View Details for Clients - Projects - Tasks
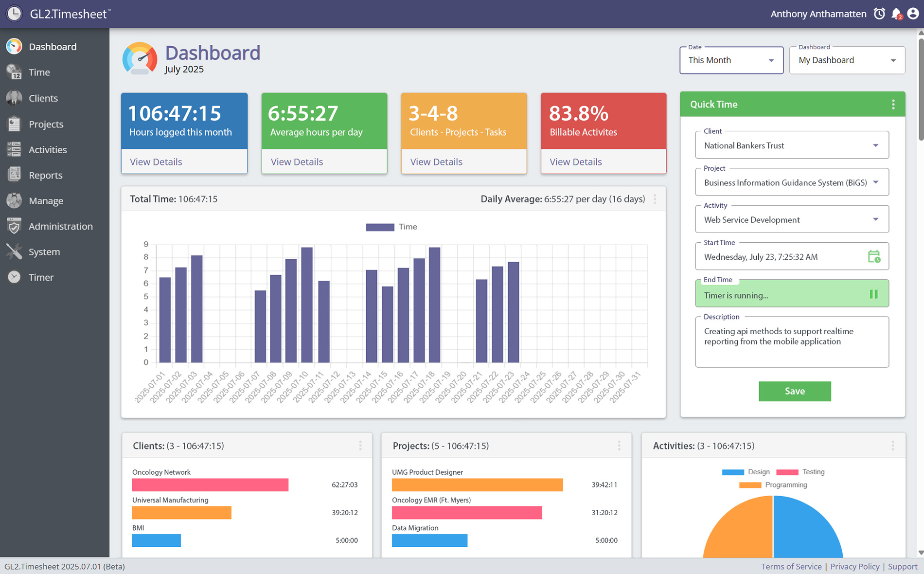 436,162
